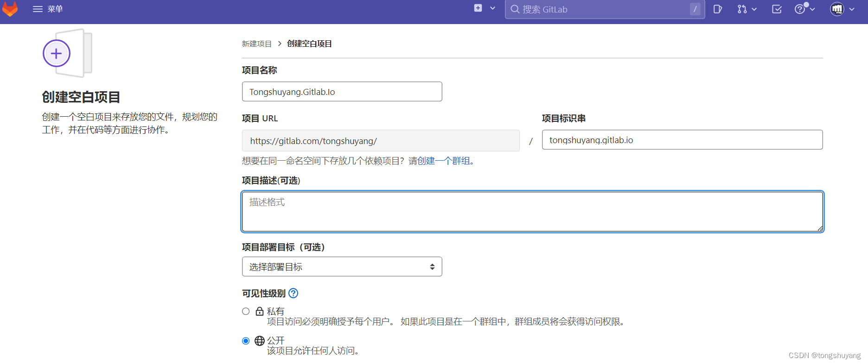Open the 菜单 hamburger menu
The height and width of the screenshot is (364, 868).
(48, 9)
